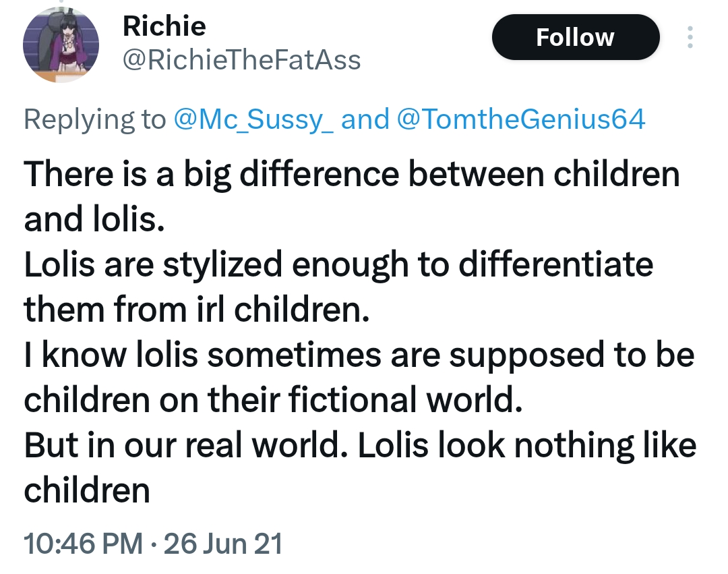The width and height of the screenshot is (728, 574).
Task: Click the word 'differentiate' in the tweet
Action: [x=555, y=264]
